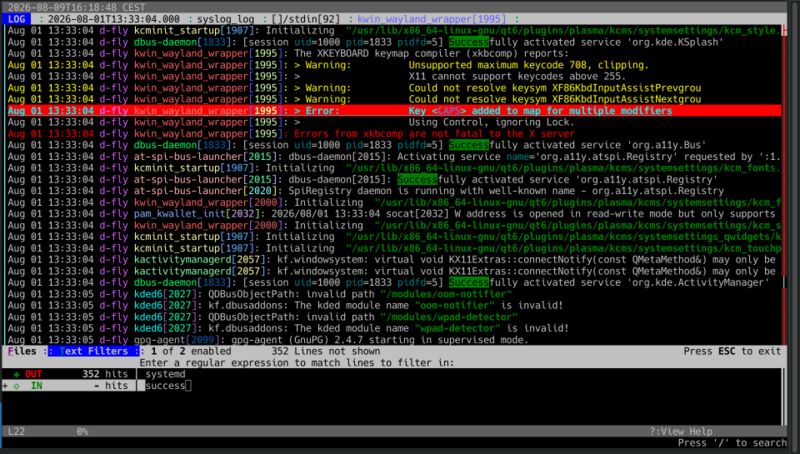The image size is (800, 454).
Task: Switch to the Files tab
Action: 22,351
